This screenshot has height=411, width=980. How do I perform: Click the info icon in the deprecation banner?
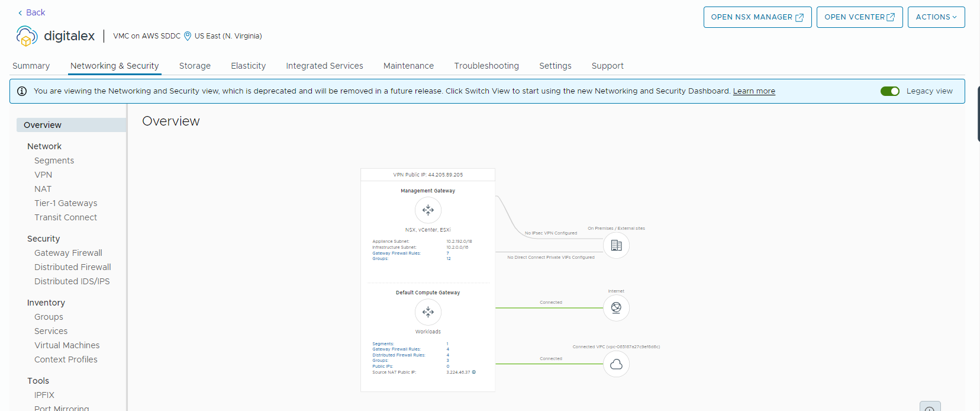tap(22, 91)
